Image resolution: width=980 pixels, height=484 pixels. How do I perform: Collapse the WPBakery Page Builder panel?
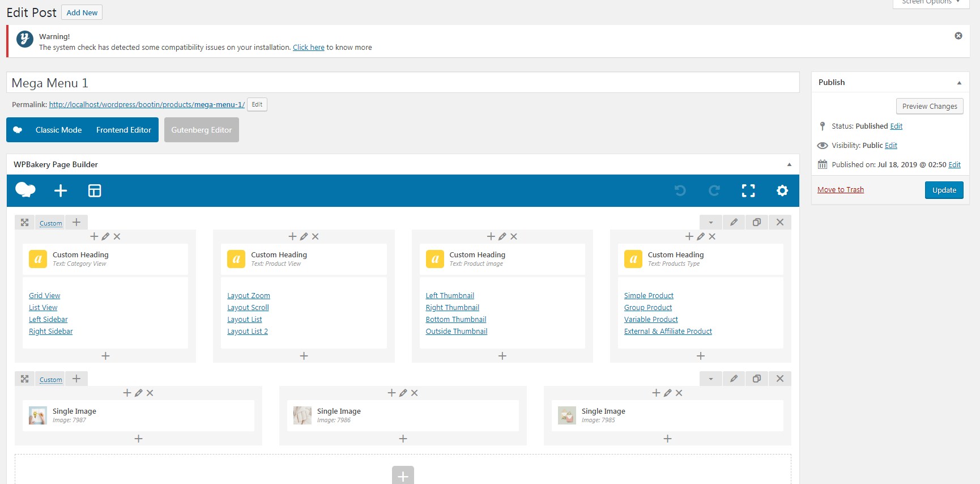[x=789, y=164]
